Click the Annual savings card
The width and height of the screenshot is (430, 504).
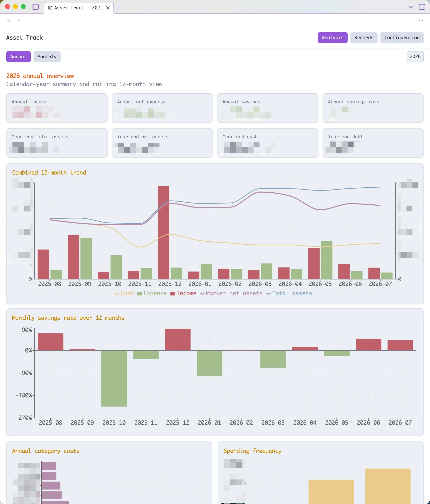(267, 108)
